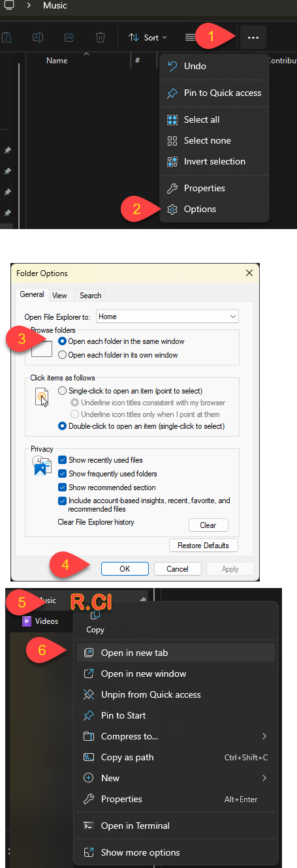Click Pin to Quick access pin icon
The width and height of the screenshot is (297, 868).
pos(172,93)
